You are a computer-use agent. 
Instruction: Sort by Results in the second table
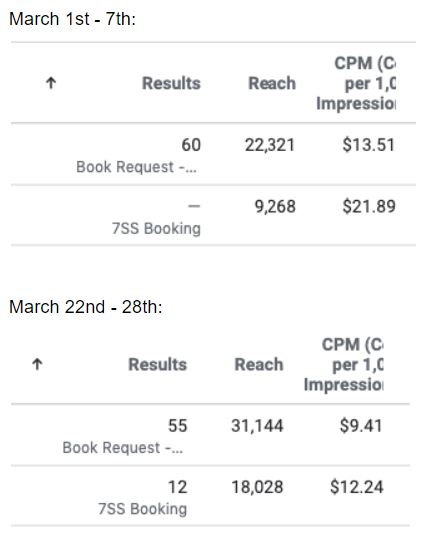coord(157,364)
